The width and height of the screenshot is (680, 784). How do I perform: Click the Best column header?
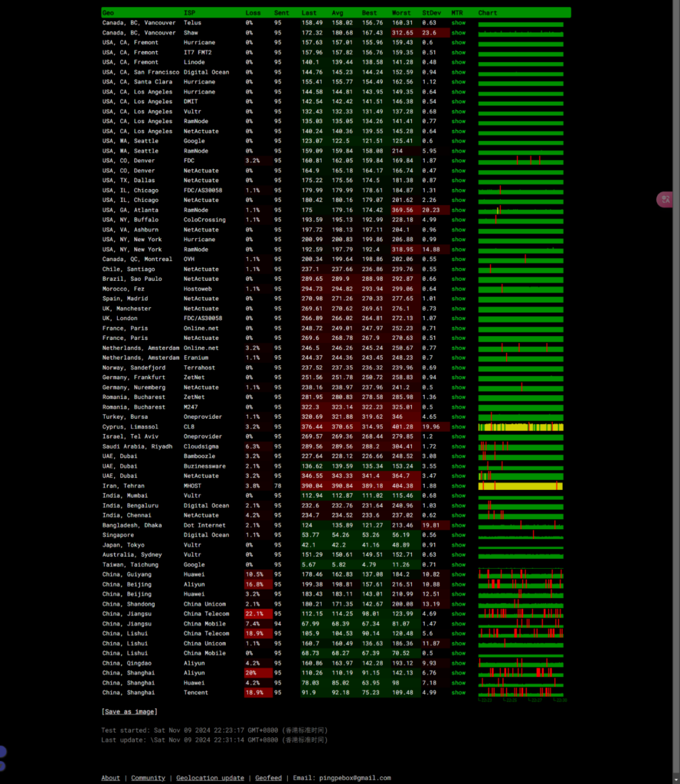point(370,13)
